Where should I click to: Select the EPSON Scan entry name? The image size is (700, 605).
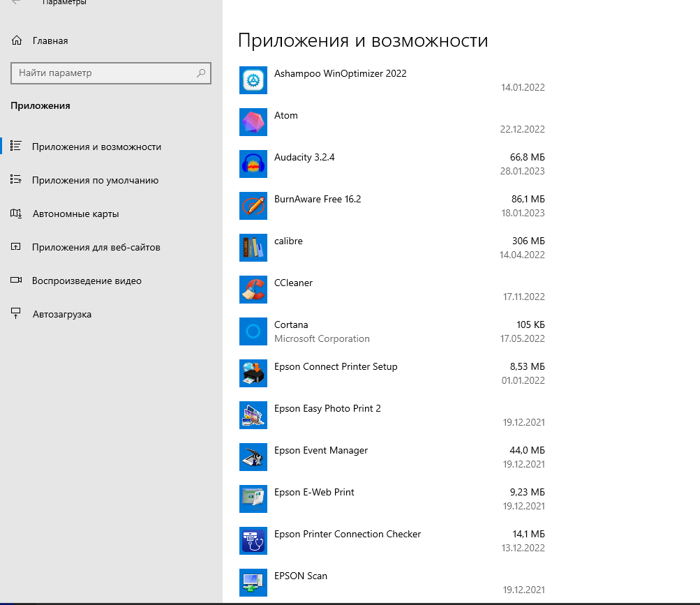coord(300,576)
